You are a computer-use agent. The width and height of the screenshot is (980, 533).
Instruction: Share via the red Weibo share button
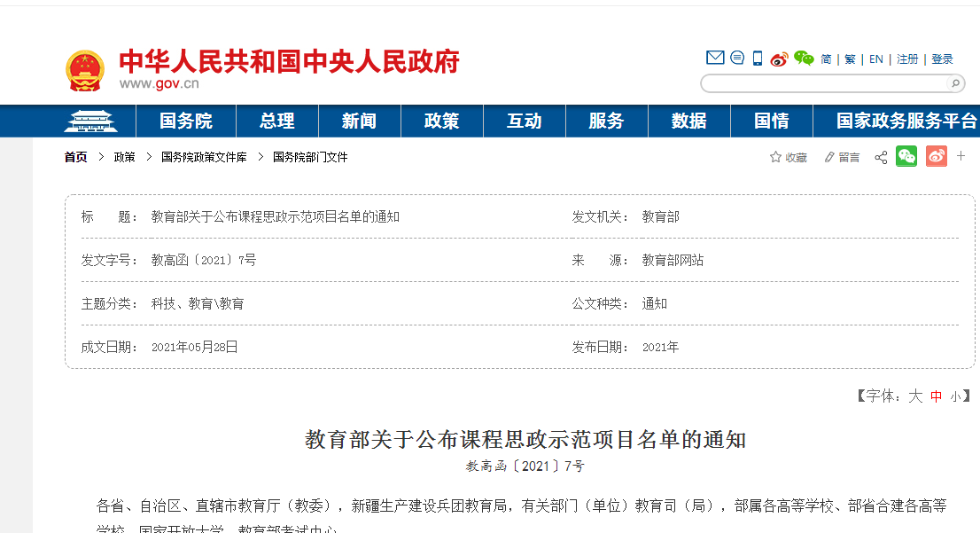pyautogui.click(x=937, y=157)
